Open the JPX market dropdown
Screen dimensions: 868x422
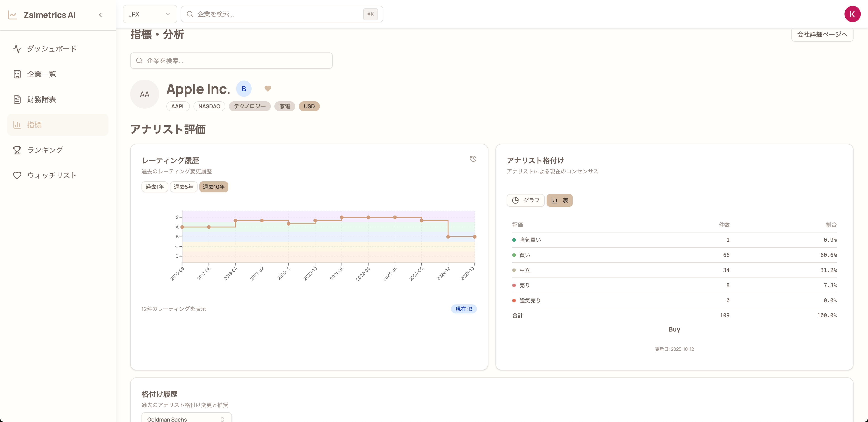150,14
